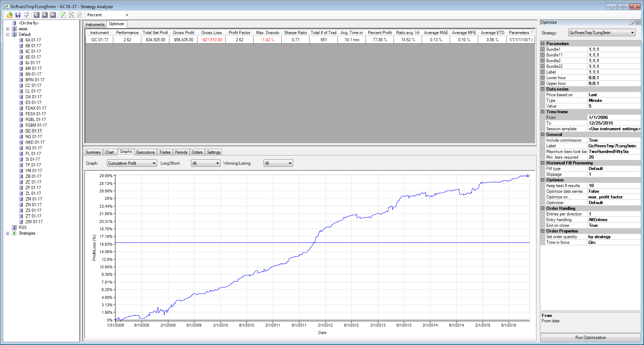This screenshot has width=644, height=345.
Task: Click the From date value 1/1/2006
Action: tap(614, 117)
